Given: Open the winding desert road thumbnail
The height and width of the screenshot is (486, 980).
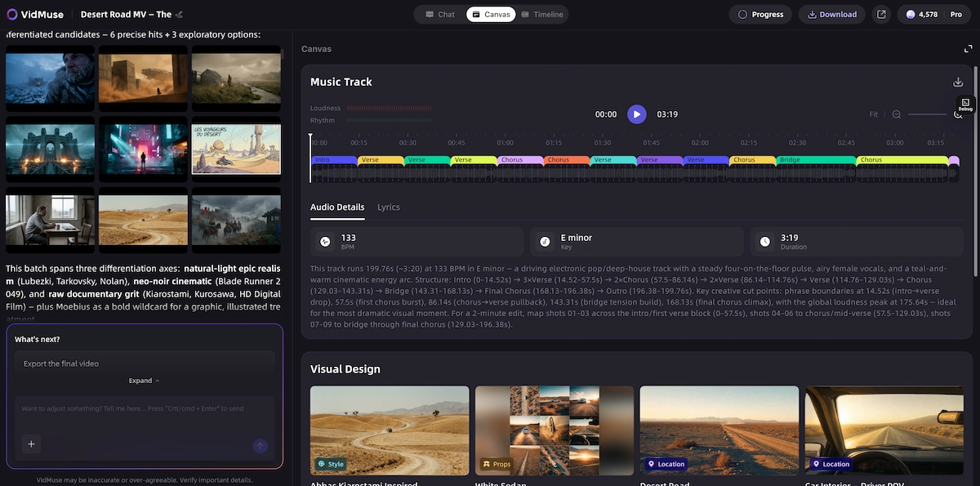Looking at the screenshot, I should pyautogui.click(x=144, y=221).
